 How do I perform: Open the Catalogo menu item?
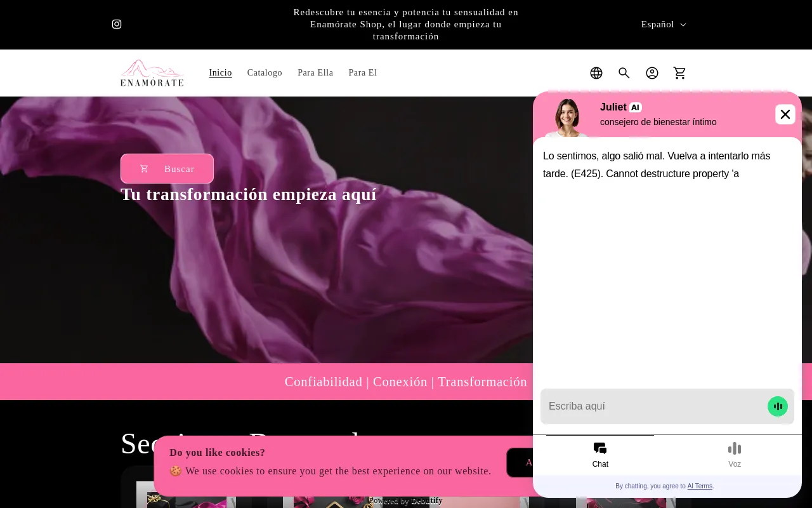(265, 73)
